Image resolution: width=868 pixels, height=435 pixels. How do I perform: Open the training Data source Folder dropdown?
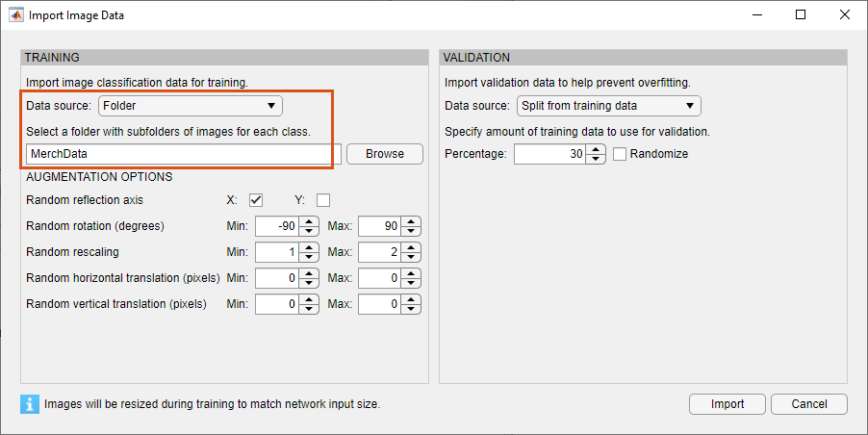point(191,105)
